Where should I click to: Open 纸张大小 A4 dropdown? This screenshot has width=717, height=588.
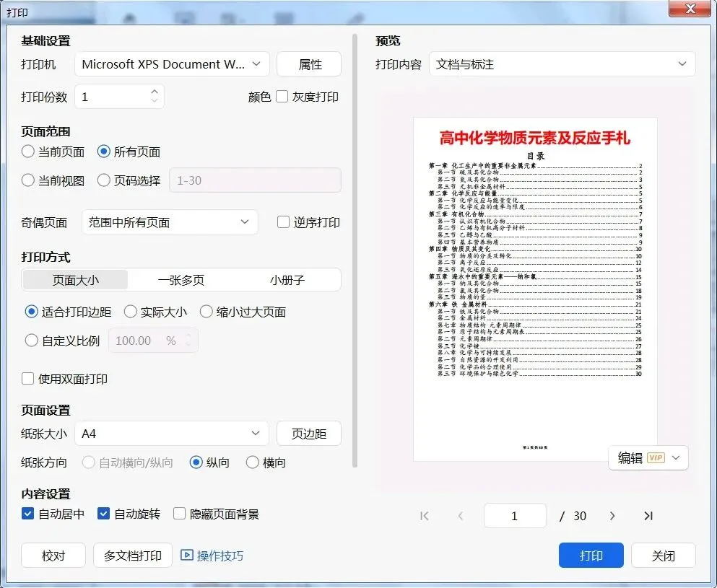171,433
